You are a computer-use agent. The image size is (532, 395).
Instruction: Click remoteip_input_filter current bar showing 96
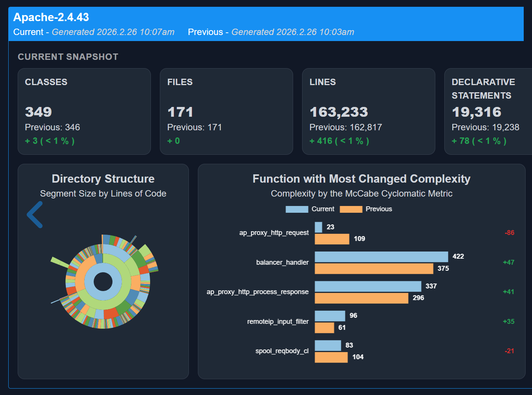pos(330,316)
